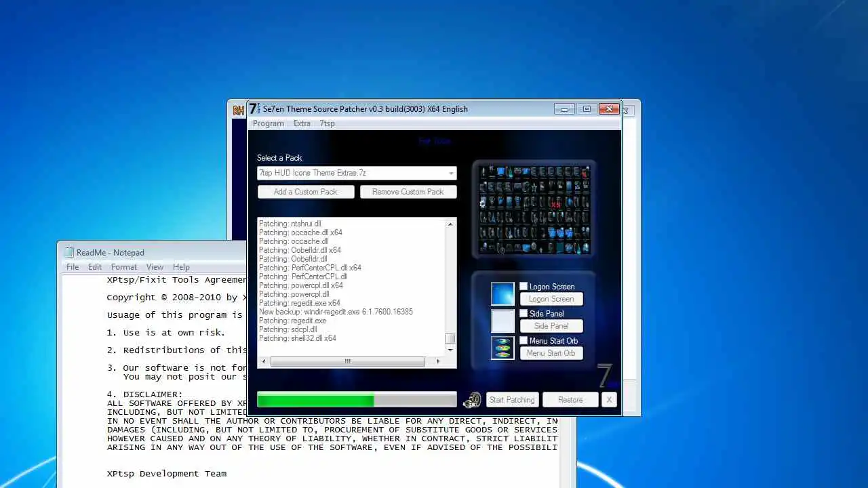
Task: Click the log list's scroll down arrow
Action: coord(450,350)
